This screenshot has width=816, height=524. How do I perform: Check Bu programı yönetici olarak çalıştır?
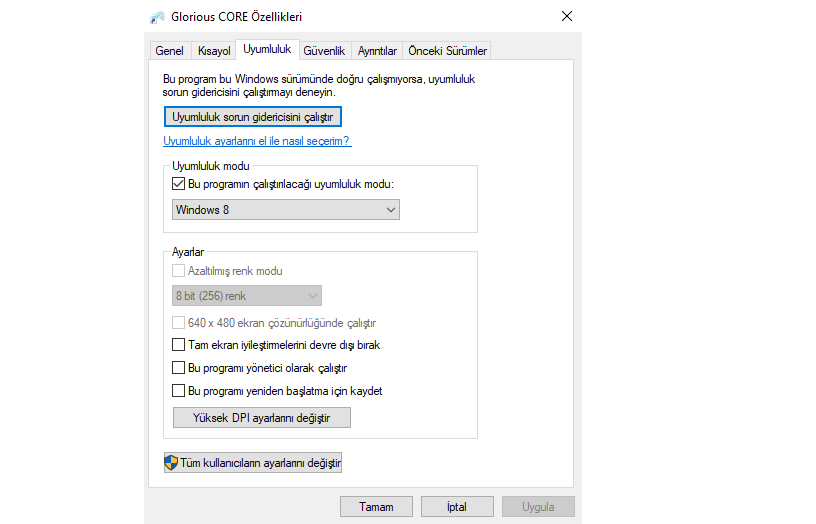pyautogui.click(x=178, y=367)
